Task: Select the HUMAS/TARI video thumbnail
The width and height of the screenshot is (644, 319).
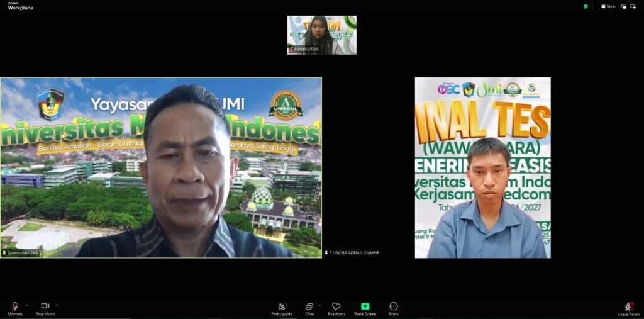Action: coord(321,35)
